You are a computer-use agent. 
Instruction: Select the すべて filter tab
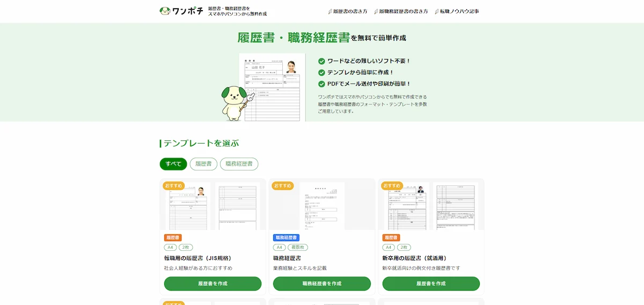[x=173, y=164]
